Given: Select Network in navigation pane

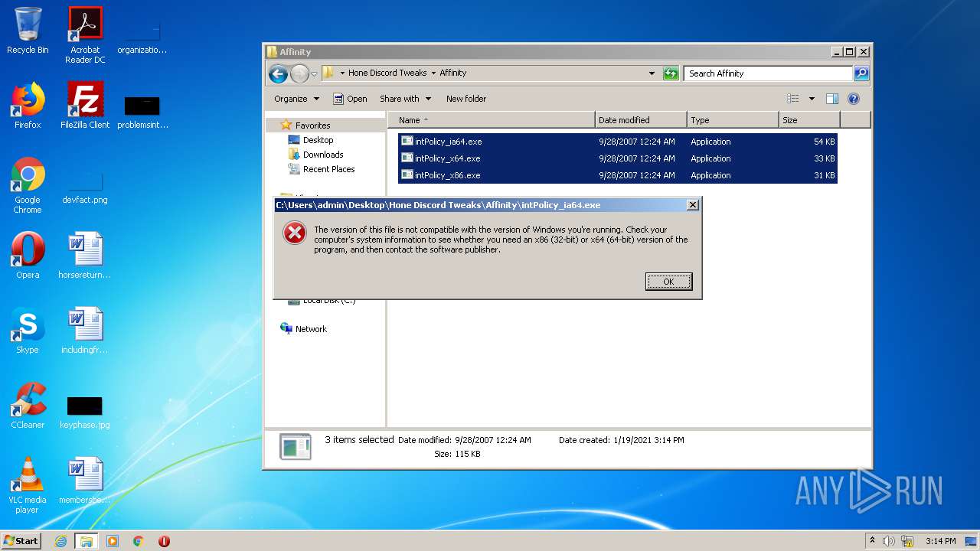Looking at the screenshot, I should pyautogui.click(x=311, y=329).
